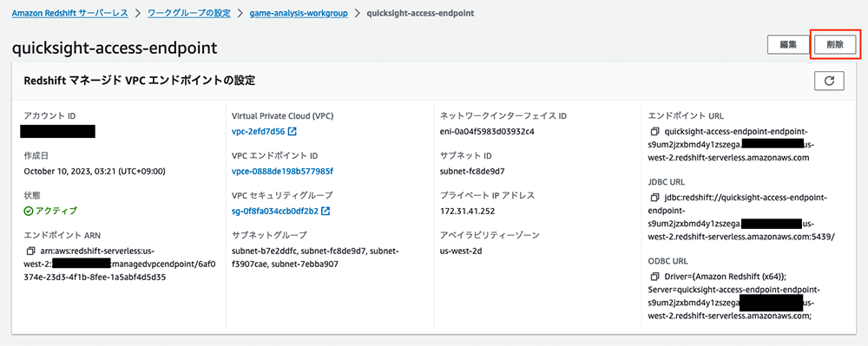Click the アクティブ status text

pos(56,211)
